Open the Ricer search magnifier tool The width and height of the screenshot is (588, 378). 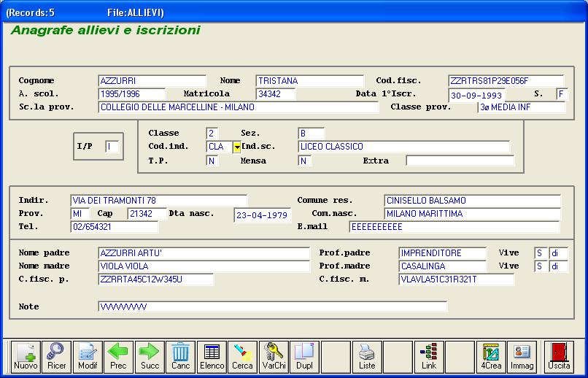[x=57, y=357]
